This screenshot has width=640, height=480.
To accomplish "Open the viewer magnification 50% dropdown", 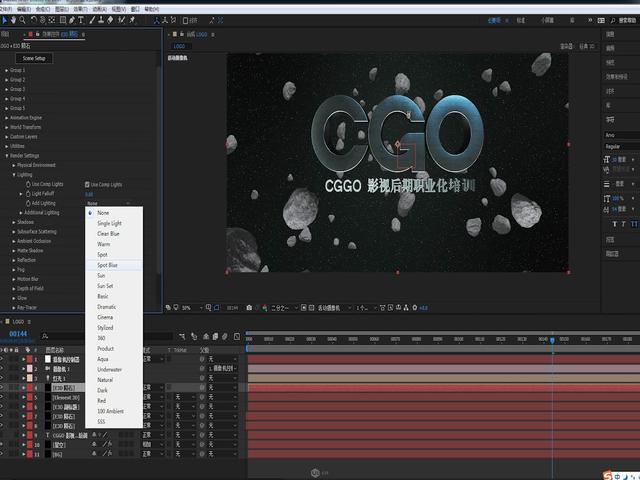I will (x=192, y=308).
